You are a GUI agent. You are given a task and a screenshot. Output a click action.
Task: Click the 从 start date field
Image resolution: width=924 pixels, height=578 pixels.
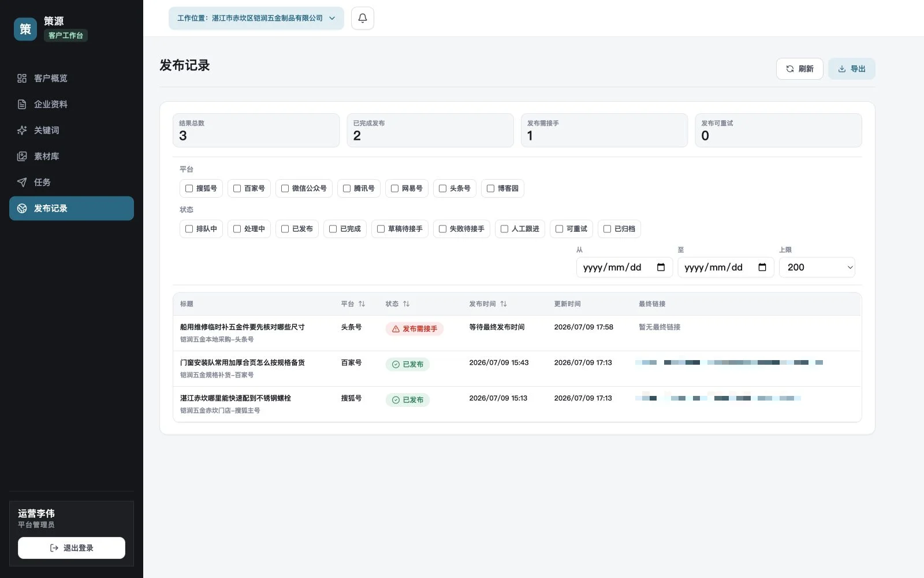tap(624, 267)
